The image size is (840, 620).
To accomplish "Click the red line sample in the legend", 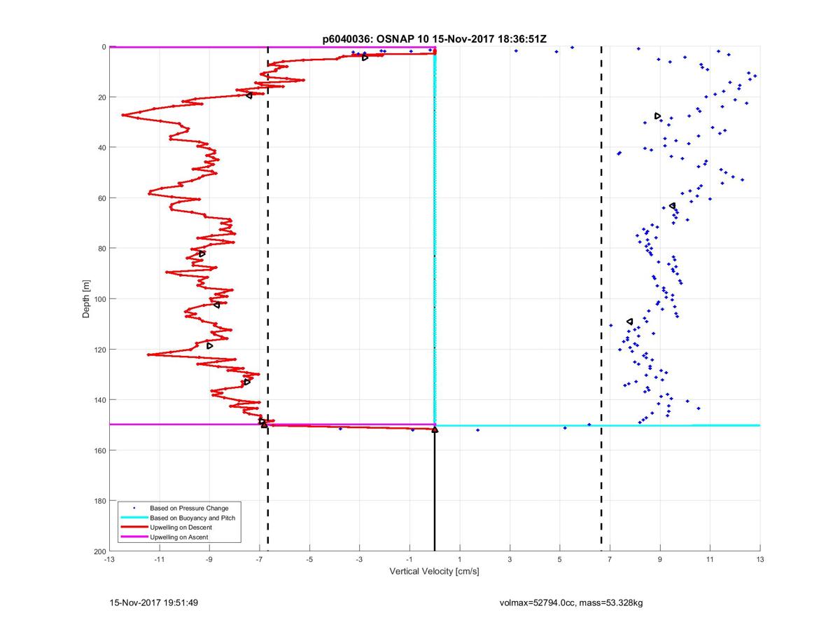I will (x=134, y=528).
